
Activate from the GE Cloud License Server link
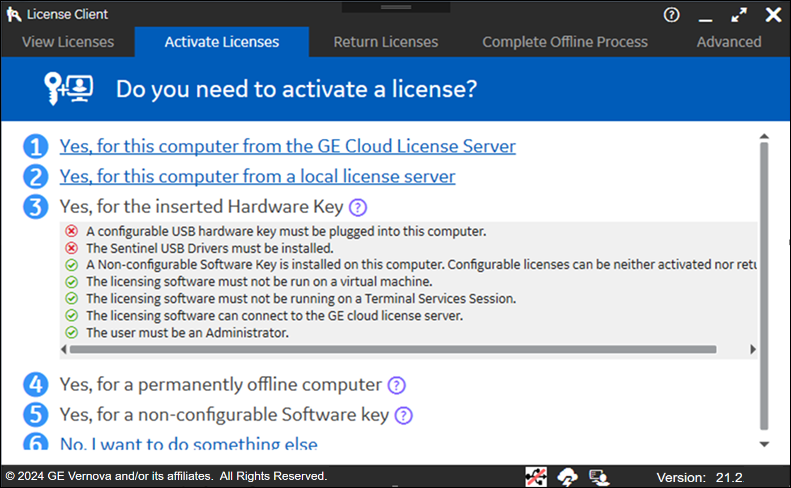288,146
